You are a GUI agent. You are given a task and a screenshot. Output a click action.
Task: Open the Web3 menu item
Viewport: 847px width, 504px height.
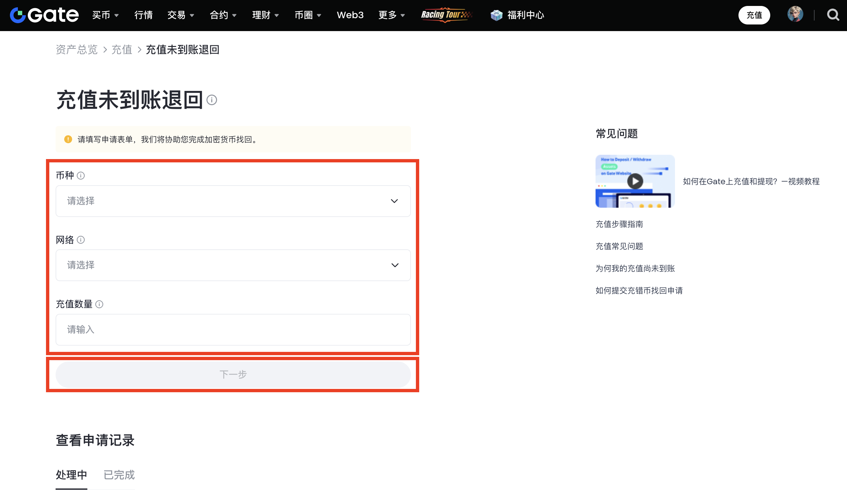click(350, 15)
